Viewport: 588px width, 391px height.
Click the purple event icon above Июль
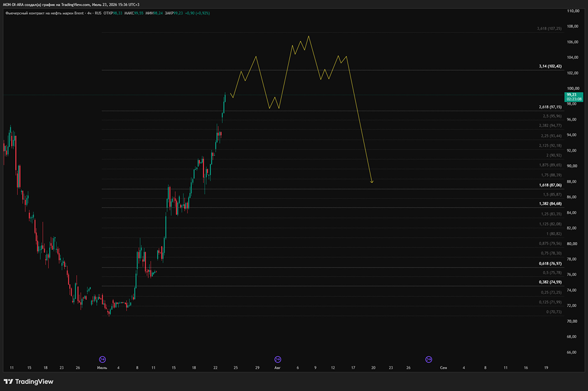[102, 359]
